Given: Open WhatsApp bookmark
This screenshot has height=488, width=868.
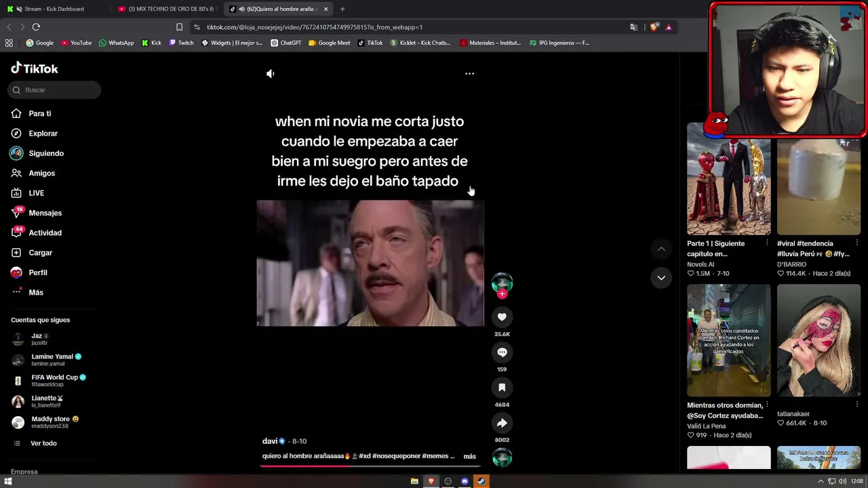Looking at the screenshot, I should click(117, 43).
